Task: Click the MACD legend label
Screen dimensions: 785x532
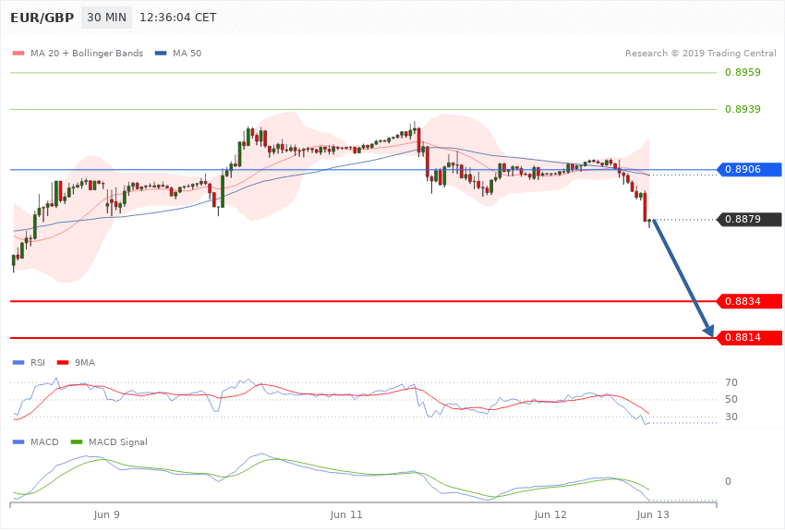Action: pyautogui.click(x=44, y=442)
